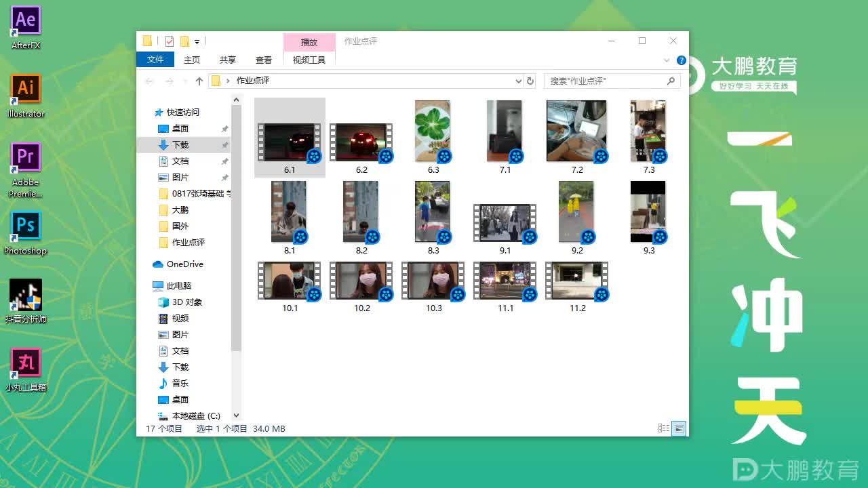The image size is (868, 488).
Task: Select 快速访问 in the navigation pane
Action: click(x=183, y=113)
